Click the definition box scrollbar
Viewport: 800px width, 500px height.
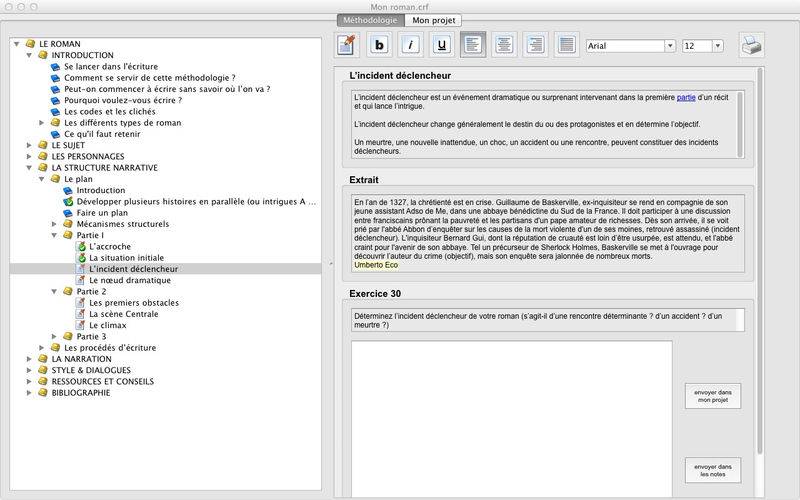(x=740, y=124)
